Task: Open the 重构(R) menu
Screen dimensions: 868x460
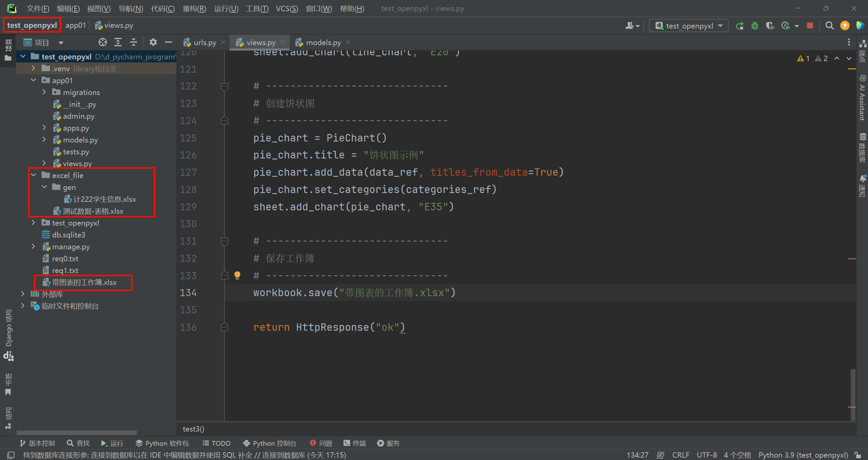Action: click(194, 8)
